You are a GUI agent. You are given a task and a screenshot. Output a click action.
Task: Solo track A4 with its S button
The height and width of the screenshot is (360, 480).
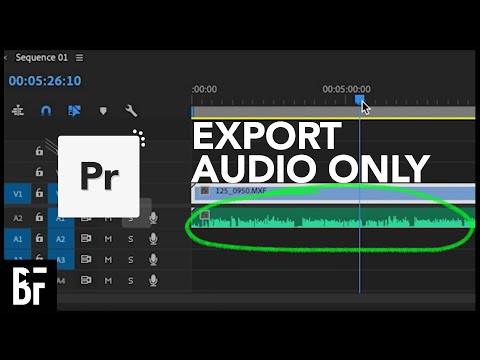[131, 281]
